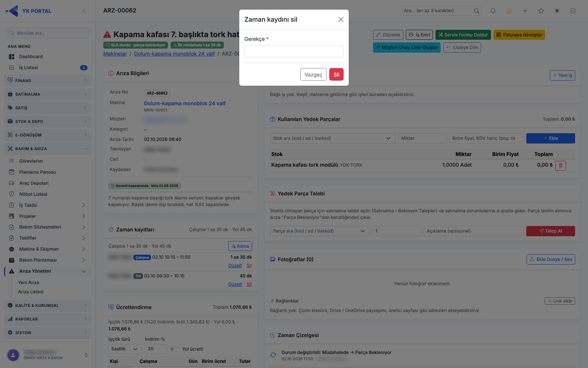Click the Adına button in Zaman kayıtları
Viewport: 588px width, 368px height.
coord(240,246)
